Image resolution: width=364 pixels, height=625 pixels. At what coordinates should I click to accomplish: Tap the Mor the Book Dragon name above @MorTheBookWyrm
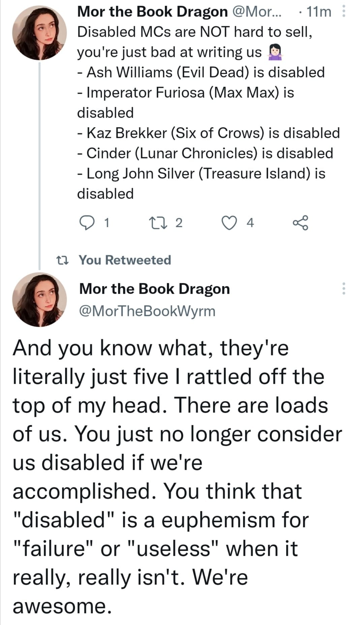154,289
